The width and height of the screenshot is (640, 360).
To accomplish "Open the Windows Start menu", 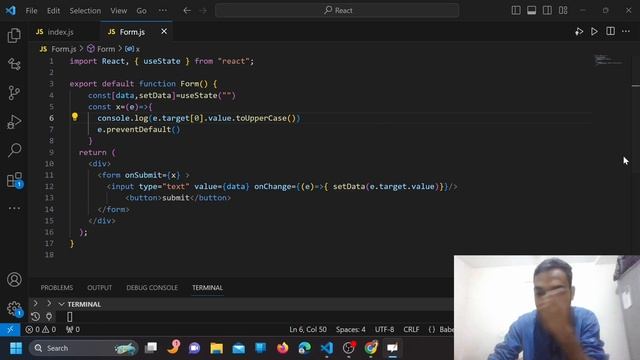I will click(x=16, y=348).
